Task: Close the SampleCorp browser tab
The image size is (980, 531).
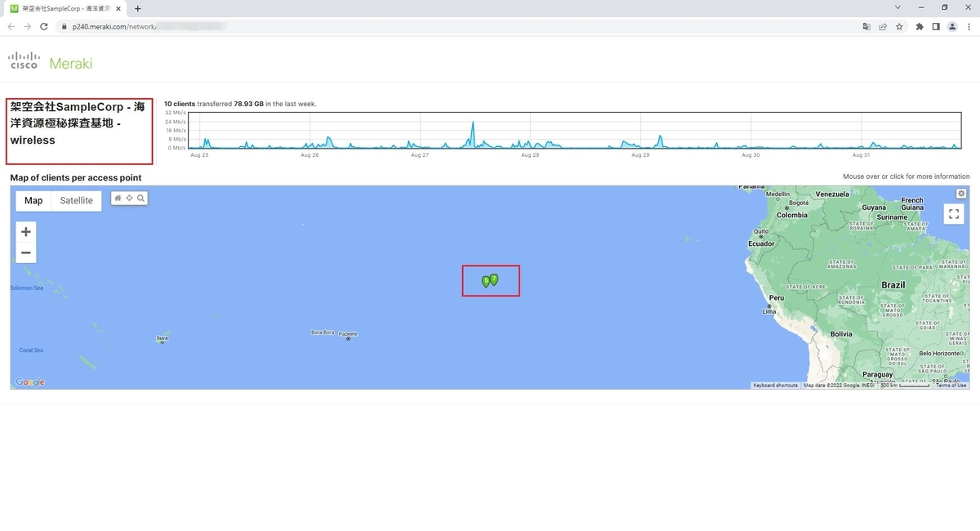Action: click(x=118, y=8)
